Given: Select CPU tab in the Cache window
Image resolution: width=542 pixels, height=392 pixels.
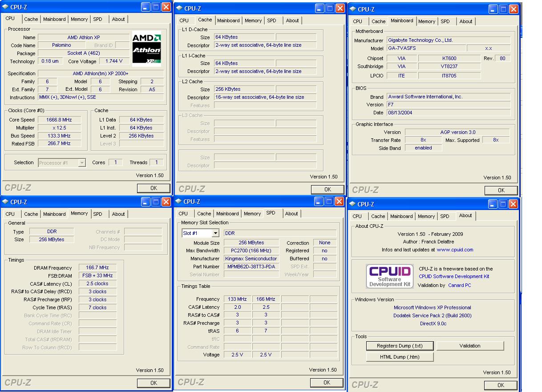Looking at the screenshot, I should click(x=184, y=20).
